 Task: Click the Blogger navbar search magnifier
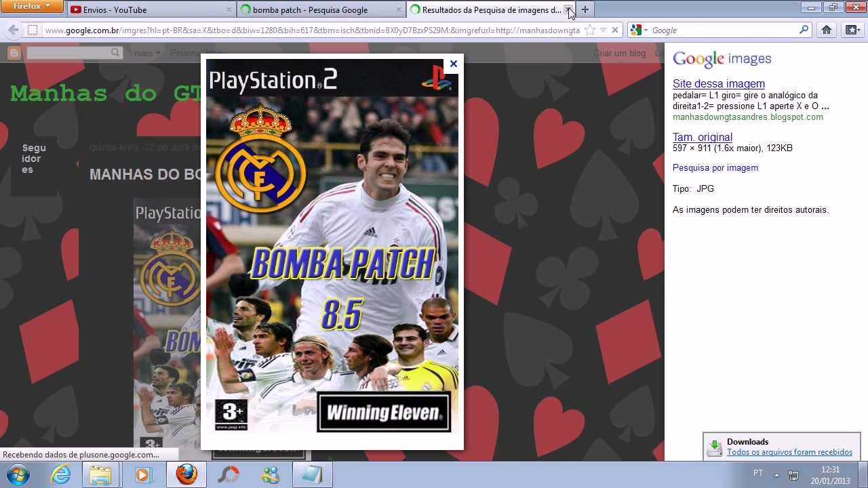pos(115,53)
